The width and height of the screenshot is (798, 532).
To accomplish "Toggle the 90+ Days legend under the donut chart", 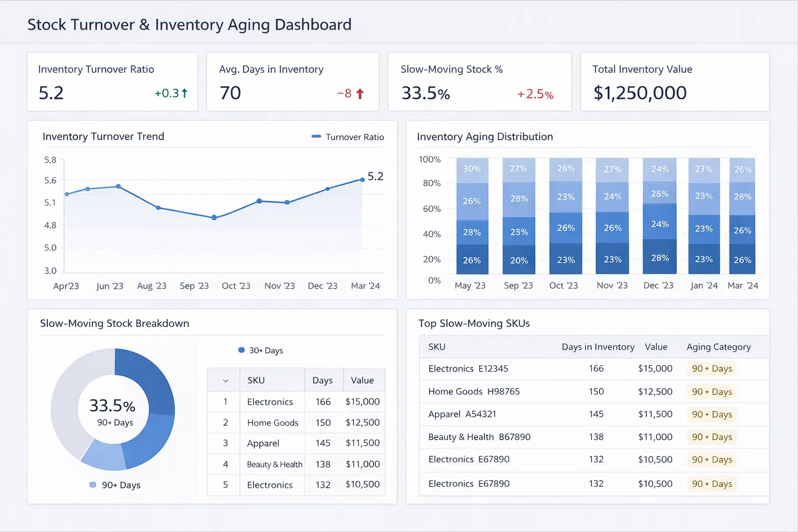I will [115, 485].
